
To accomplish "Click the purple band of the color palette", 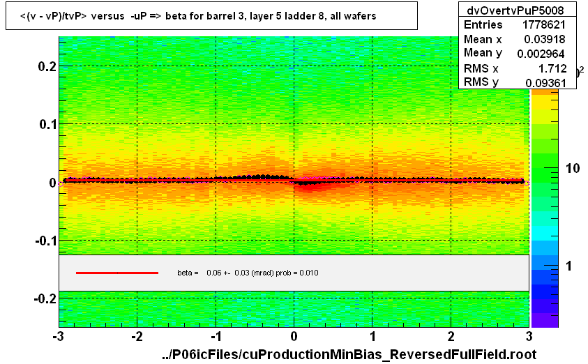I will [x=545, y=320].
